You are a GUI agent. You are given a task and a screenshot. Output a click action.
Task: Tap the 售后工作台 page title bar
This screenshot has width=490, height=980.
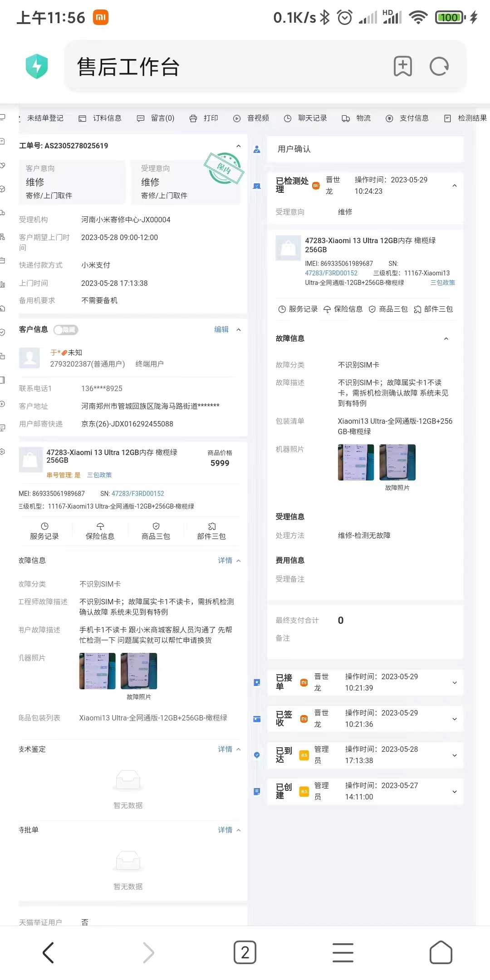click(265, 66)
